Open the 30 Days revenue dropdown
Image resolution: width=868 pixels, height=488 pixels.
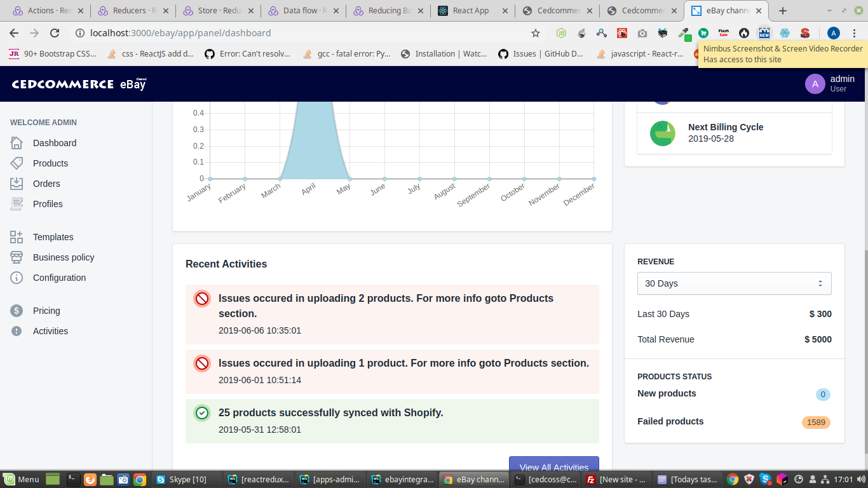[734, 283]
